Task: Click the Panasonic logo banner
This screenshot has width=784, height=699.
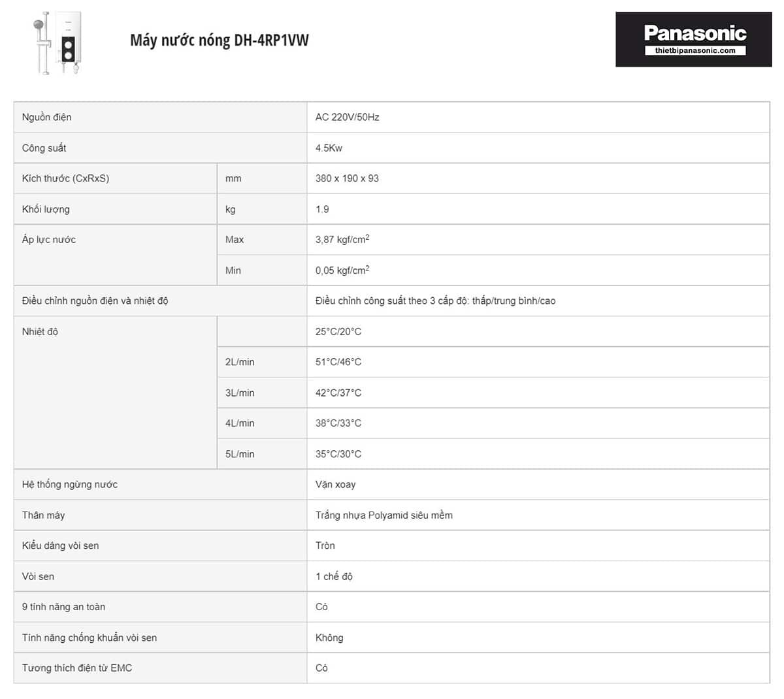Action: point(694,33)
